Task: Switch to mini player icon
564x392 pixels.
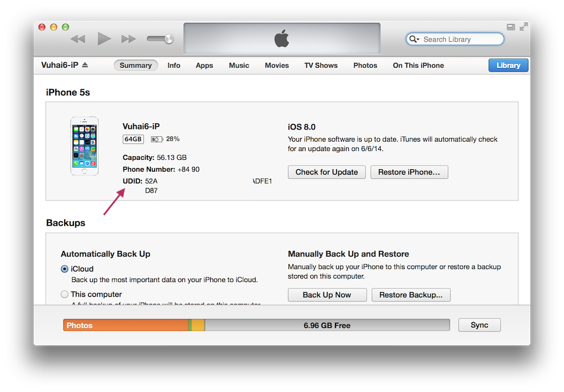Action: coord(511,27)
